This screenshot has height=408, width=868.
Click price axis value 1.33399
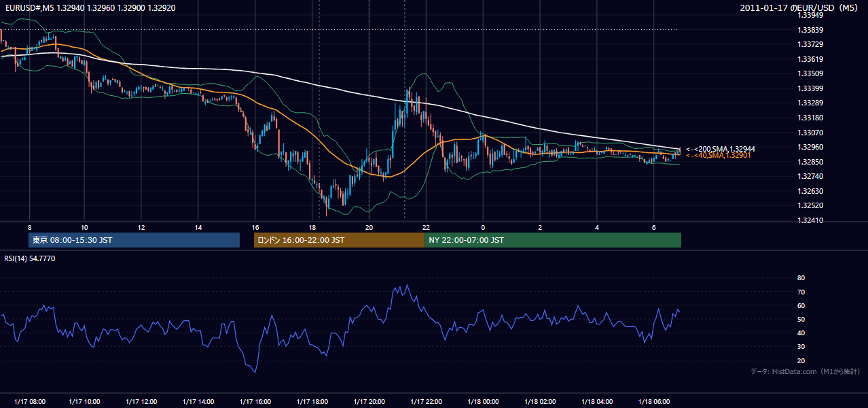pyautogui.click(x=810, y=88)
